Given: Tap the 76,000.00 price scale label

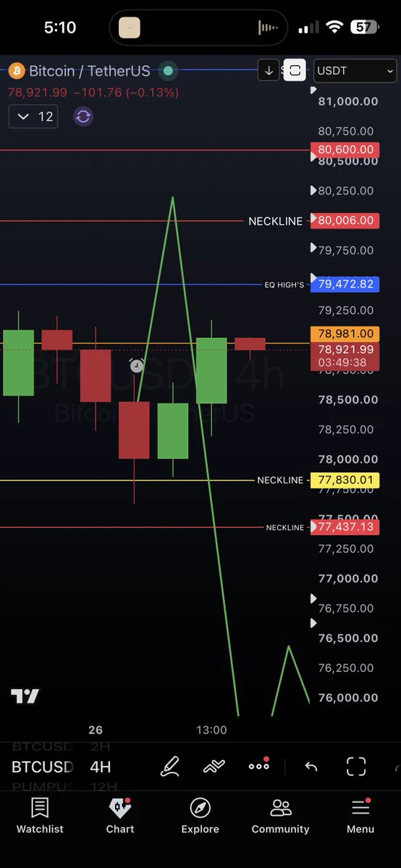Looking at the screenshot, I should tap(348, 697).
